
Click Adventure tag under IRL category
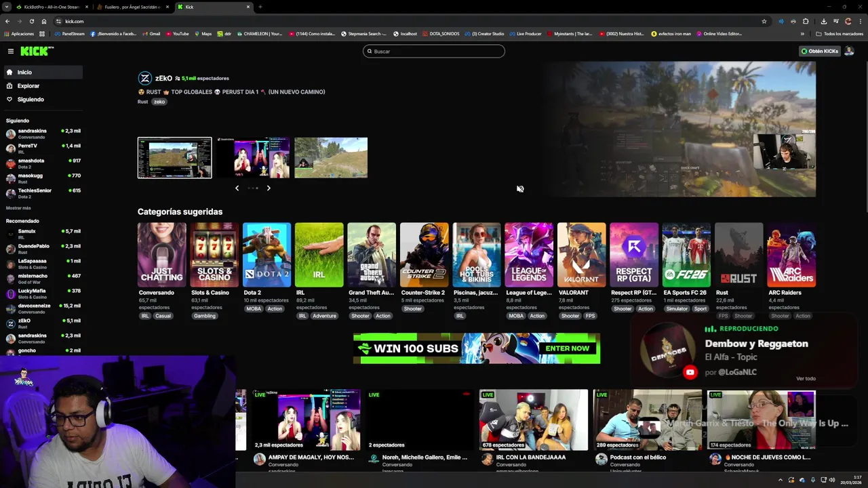(x=324, y=316)
